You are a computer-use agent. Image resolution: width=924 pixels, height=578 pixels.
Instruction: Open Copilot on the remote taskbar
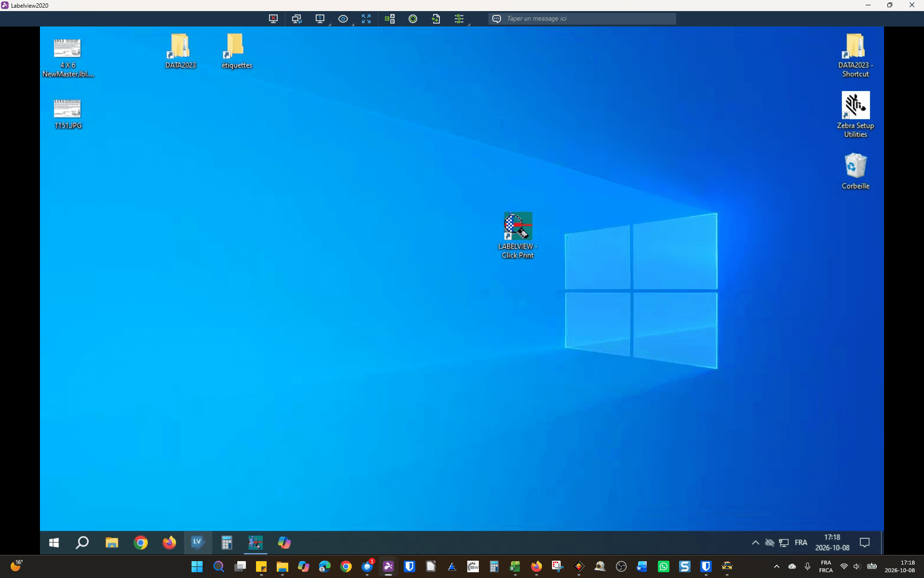[284, 543]
